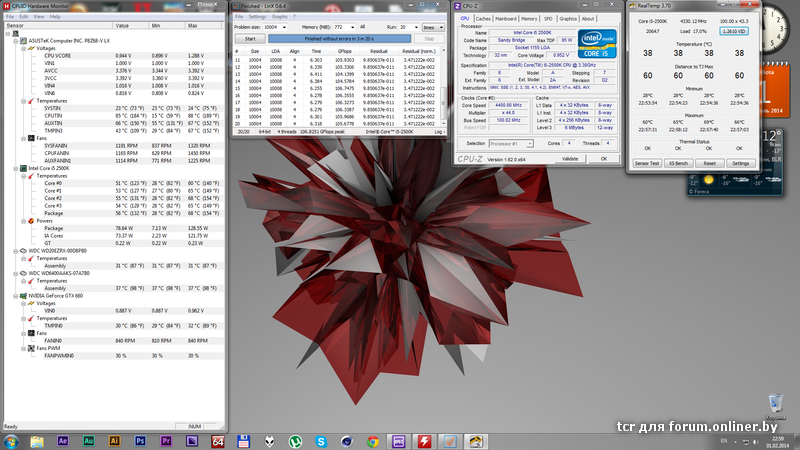Click the ASUSTeK motherboard icon in HWMonitor
The image size is (800, 450).
(x=23, y=40)
